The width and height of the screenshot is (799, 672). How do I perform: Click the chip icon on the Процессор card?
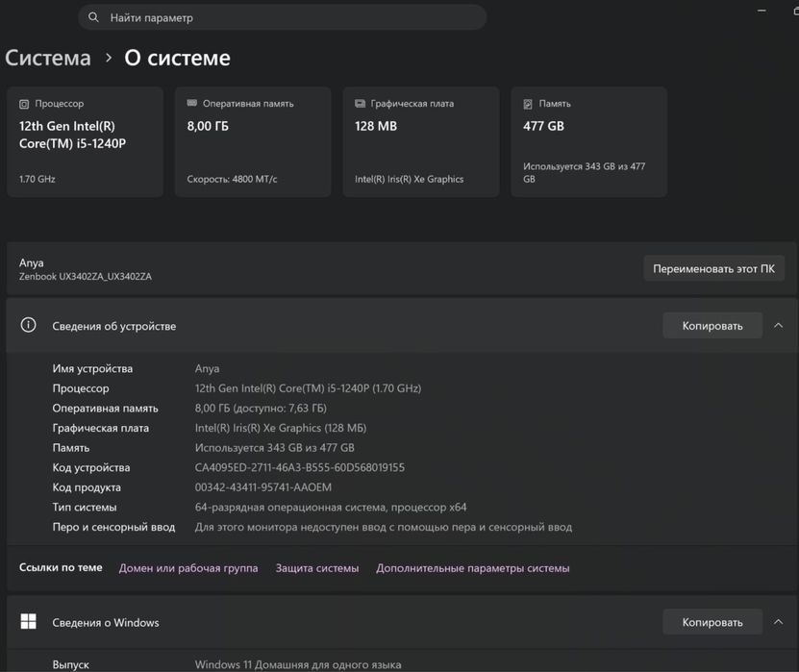pyautogui.click(x=24, y=104)
